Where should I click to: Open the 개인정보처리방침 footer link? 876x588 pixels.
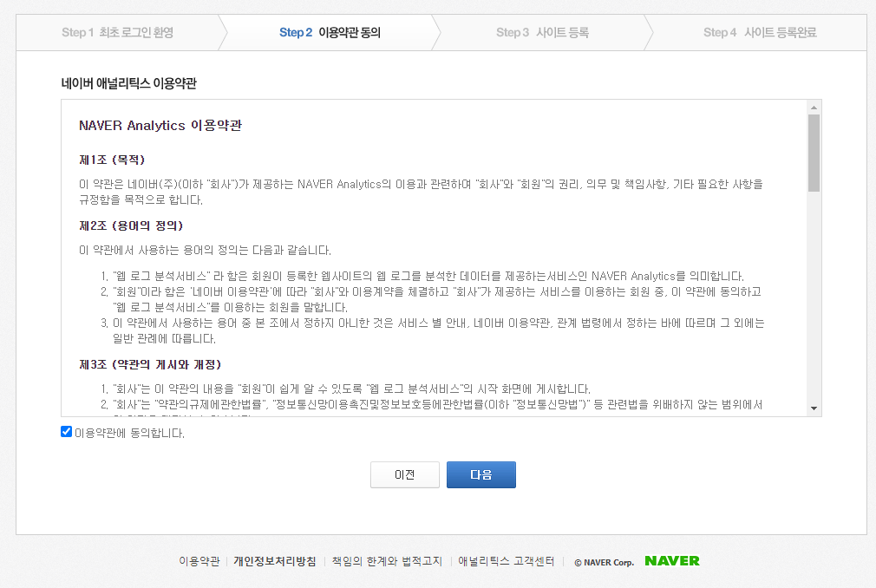pyautogui.click(x=275, y=561)
